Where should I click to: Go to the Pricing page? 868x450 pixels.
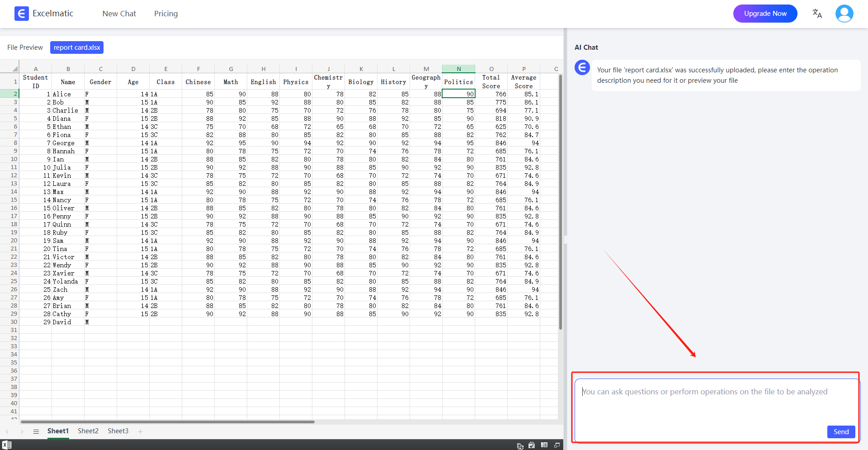pos(166,14)
